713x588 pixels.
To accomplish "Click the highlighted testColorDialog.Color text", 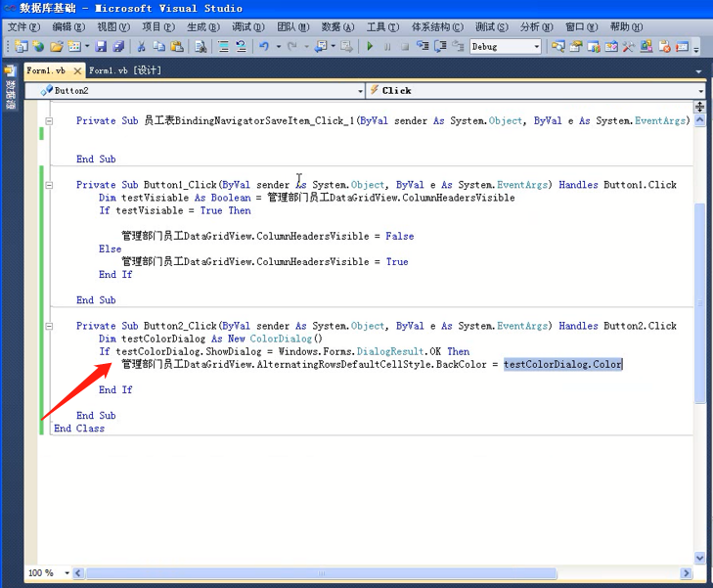I will pos(562,364).
